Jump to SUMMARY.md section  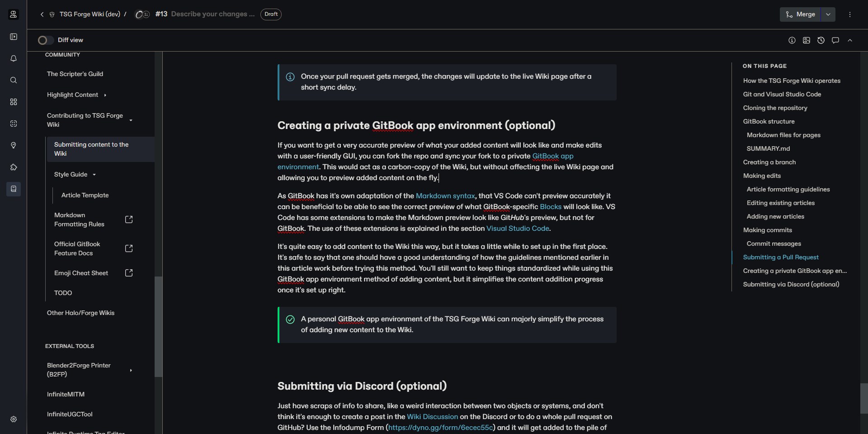pos(768,149)
